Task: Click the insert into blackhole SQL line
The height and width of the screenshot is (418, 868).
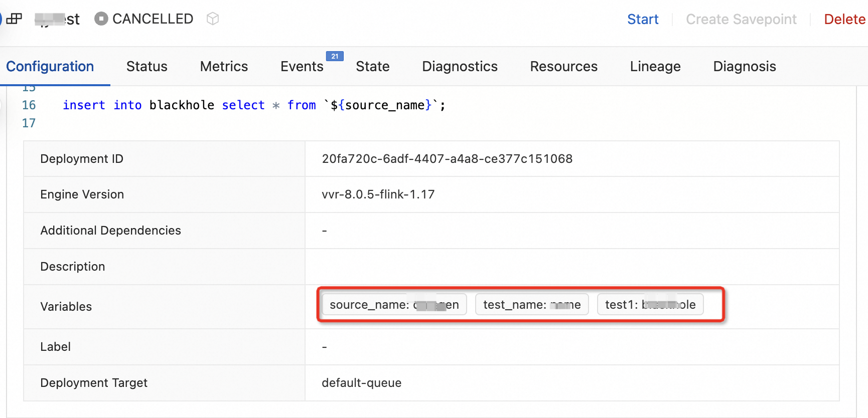Action: (254, 105)
